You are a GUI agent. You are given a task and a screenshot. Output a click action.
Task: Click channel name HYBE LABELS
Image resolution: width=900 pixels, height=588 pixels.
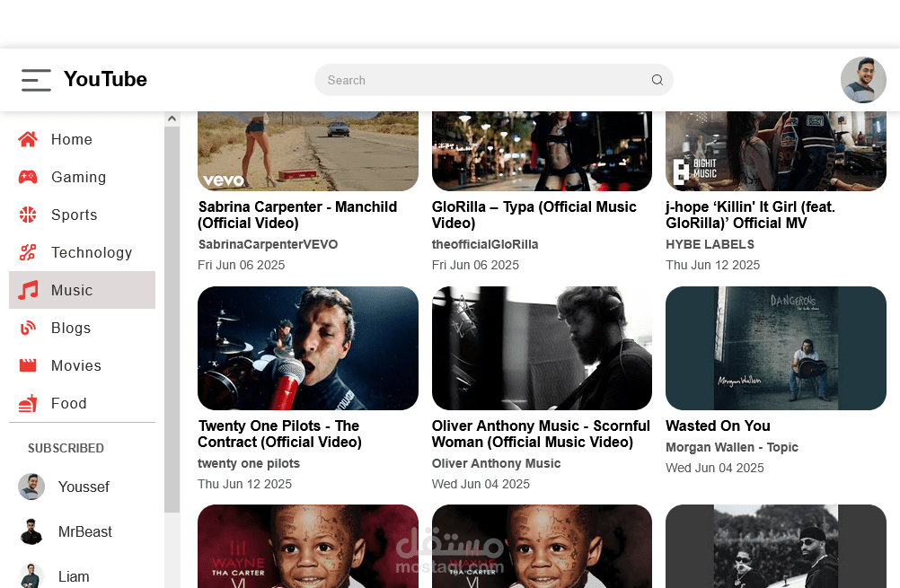(710, 244)
